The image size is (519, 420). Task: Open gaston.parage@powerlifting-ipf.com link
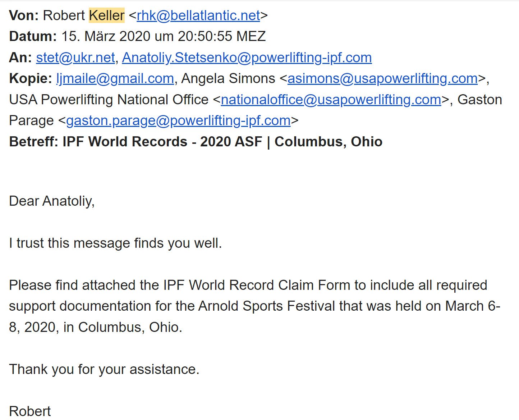[x=178, y=120]
